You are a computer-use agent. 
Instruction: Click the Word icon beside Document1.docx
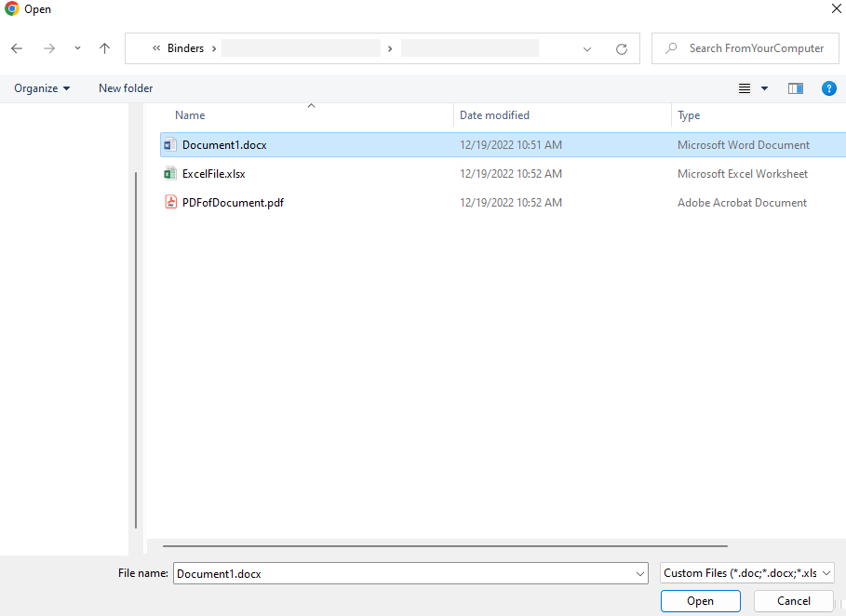tap(170, 144)
